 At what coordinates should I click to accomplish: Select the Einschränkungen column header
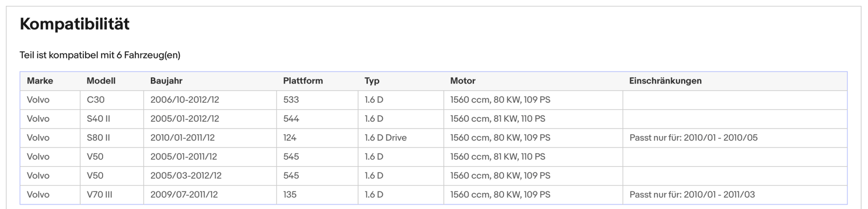(x=665, y=81)
